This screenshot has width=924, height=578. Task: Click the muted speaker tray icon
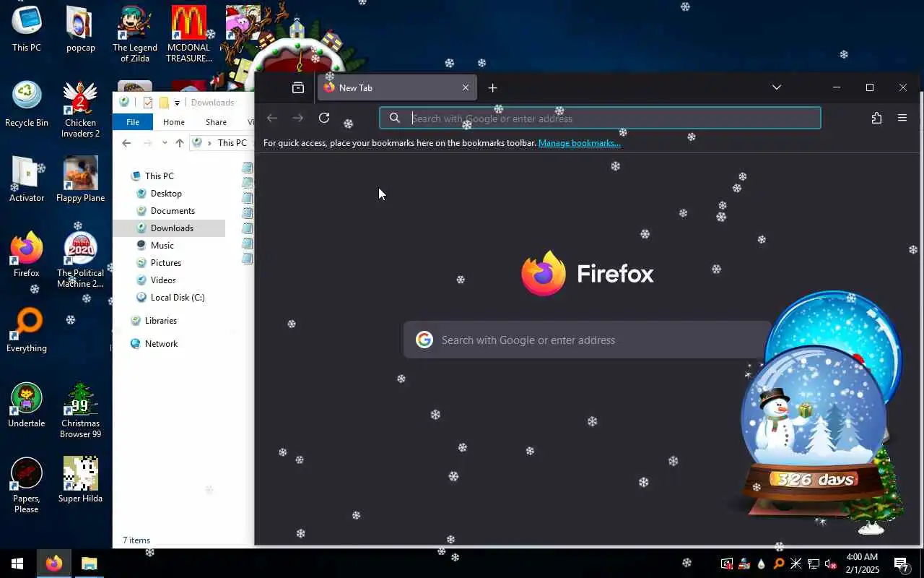pos(831,564)
